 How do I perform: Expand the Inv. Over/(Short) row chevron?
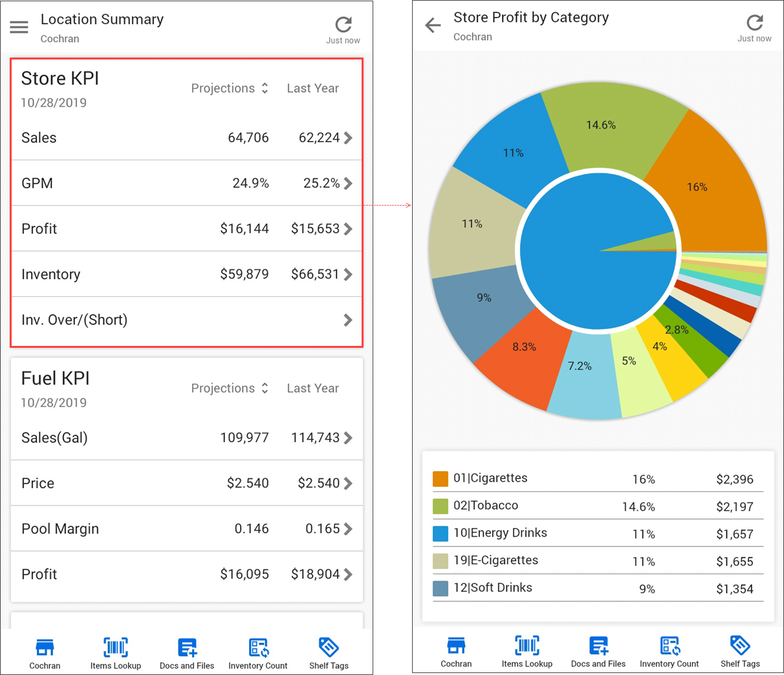(x=348, y=320)
